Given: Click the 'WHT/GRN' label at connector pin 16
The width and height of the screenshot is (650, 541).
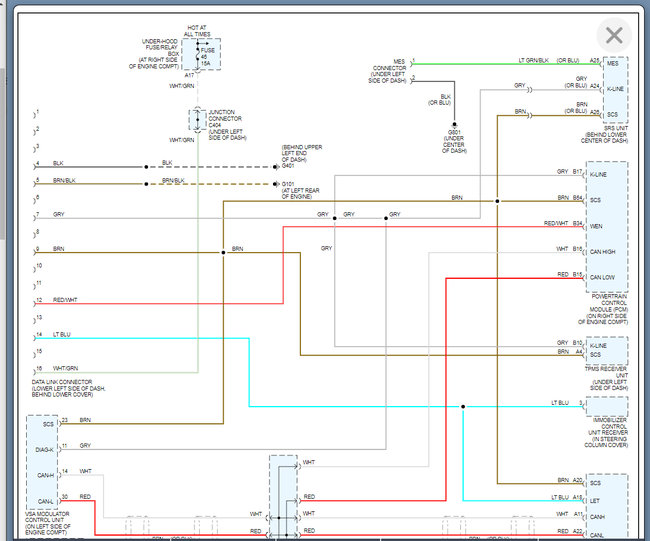Looking at the screenshot, I should click(x=65, y=368).
